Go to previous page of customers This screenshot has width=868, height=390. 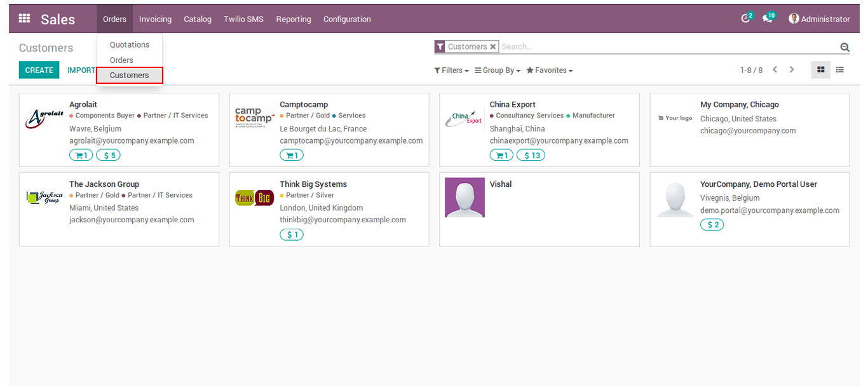pos(775,70)
